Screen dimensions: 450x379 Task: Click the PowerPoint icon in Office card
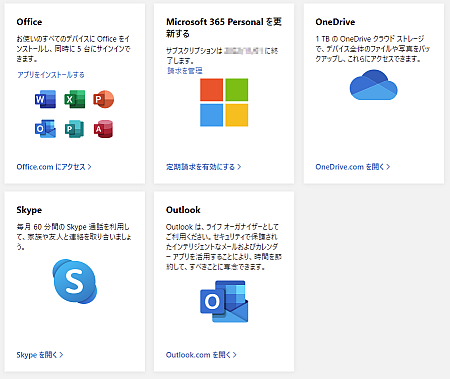103,99
